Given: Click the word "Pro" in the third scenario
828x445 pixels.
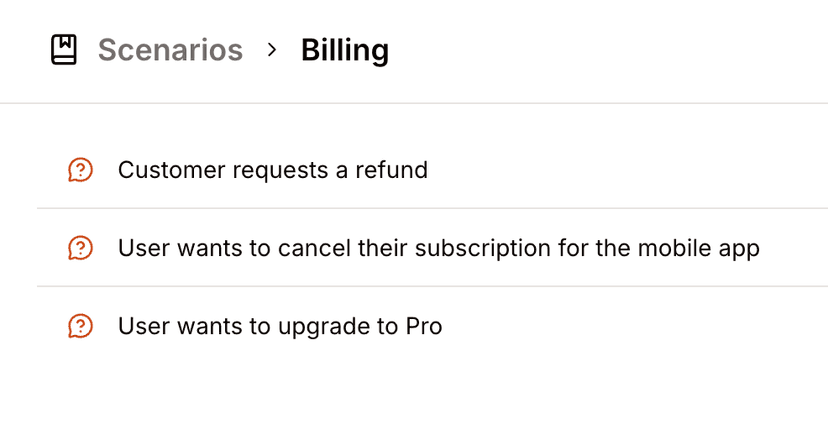Looking at the screenshot, I should tap(424, 326).
